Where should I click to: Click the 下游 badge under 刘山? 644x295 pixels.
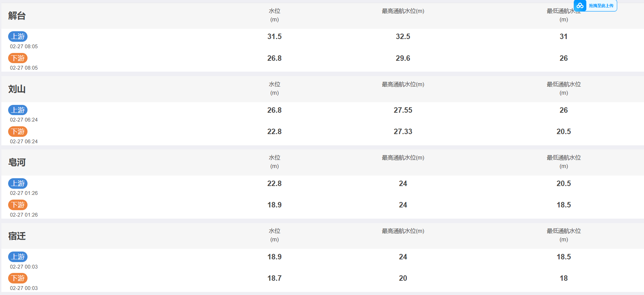tap(18, 131)
